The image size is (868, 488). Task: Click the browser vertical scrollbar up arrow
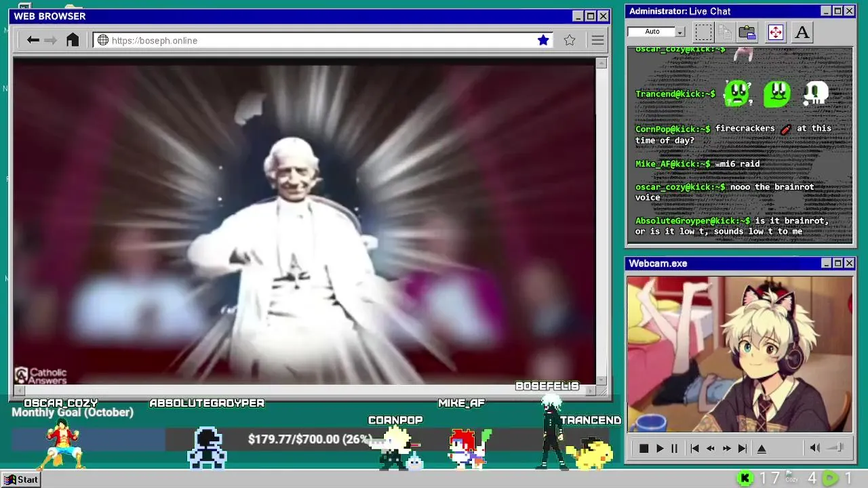click(x=601, y=63)
